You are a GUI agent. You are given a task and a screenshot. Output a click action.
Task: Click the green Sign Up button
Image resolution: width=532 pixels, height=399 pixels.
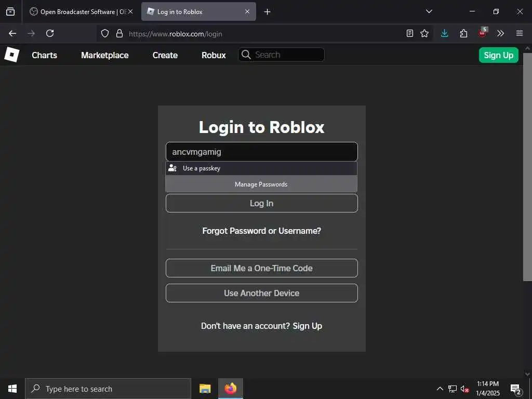pyautogui.click(x=498, y=55)
